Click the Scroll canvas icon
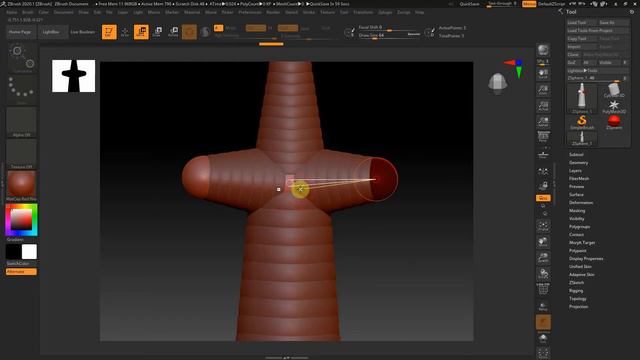The width and height of the screenshot is (640, 360). pyautogui.click(x=543, y=74)
